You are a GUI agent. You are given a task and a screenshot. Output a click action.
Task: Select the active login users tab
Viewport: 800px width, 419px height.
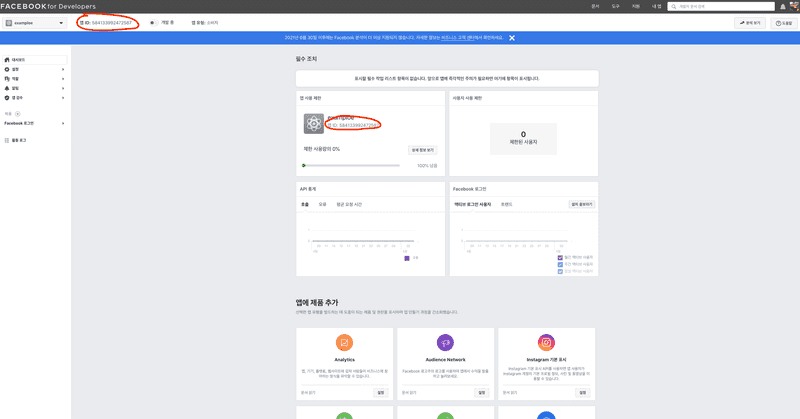[472, 204]
